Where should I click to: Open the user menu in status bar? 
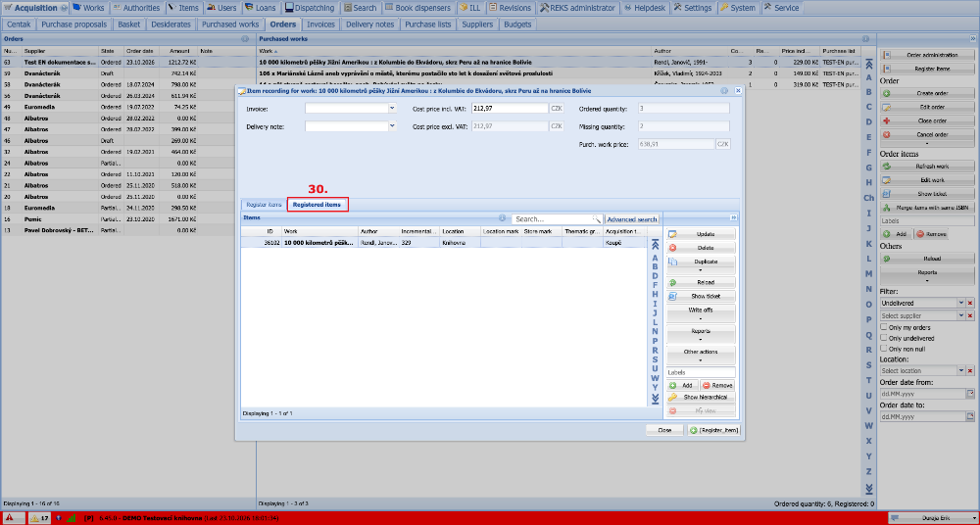tap(932, 518)
